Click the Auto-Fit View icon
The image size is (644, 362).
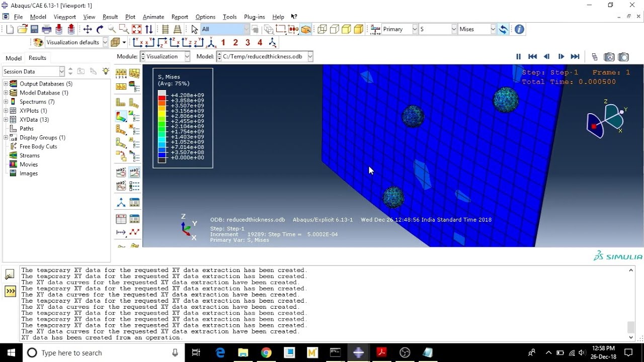click(x=136, y=29)
